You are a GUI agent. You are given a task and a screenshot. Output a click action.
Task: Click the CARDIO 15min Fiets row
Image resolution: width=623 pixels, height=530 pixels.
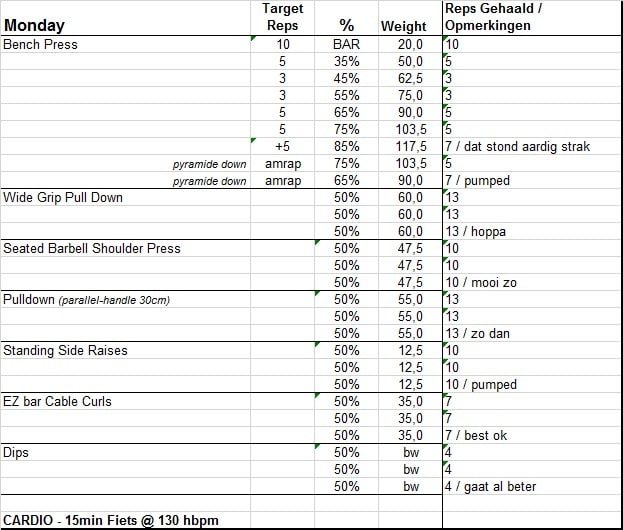[111, 520]
